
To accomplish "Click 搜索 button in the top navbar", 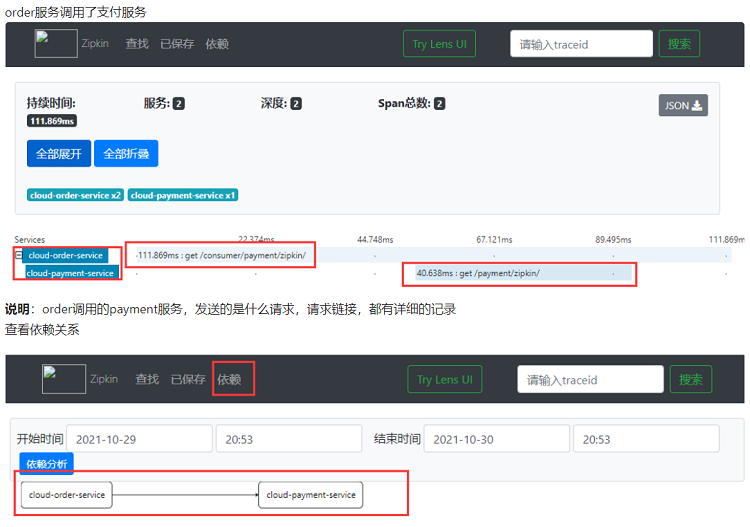I will pos(679,44).
